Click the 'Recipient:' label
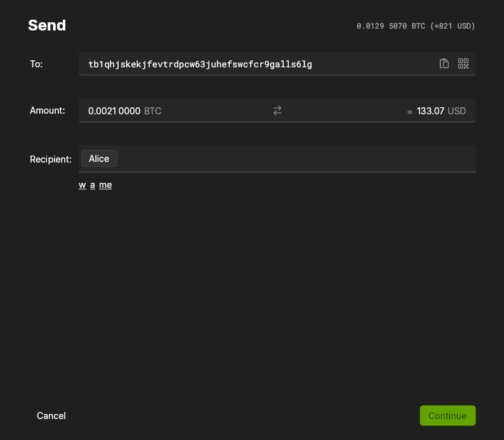This screenshot has height=440, width=504. pos(51,159)
